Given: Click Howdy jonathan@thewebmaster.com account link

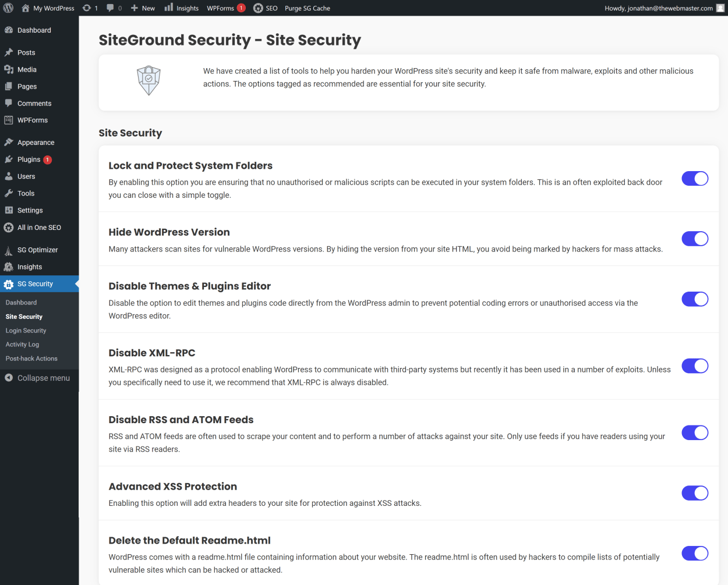Looking at the screenshot, I should click(659, 8).
